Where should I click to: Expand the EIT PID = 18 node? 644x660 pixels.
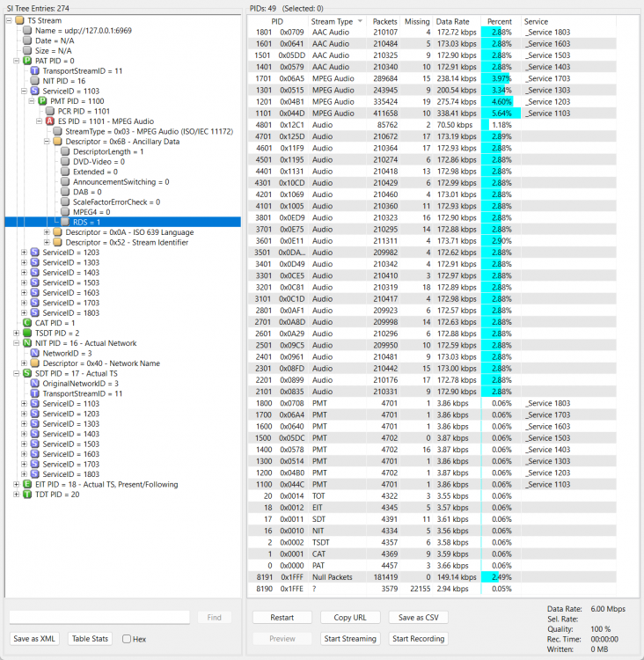(9, 485)
